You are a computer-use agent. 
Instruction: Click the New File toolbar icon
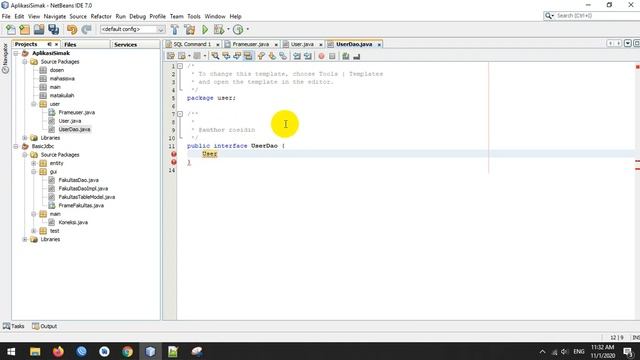pyautogui.click(x=10, y=29)
